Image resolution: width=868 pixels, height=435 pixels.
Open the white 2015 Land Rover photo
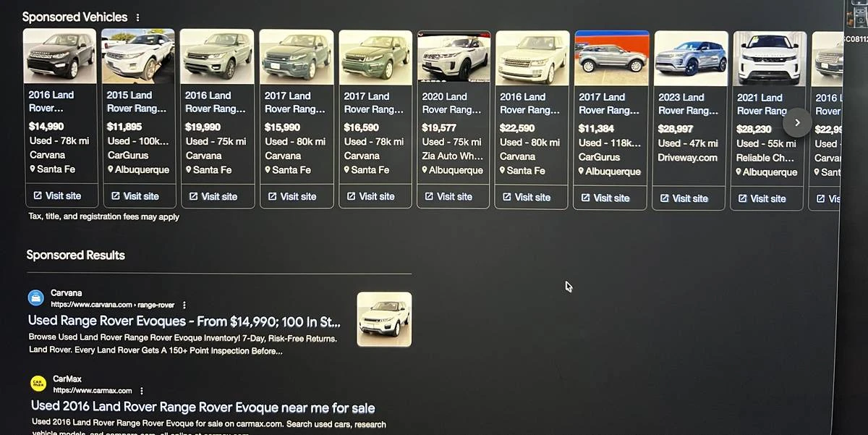click(x=137, y=56)
